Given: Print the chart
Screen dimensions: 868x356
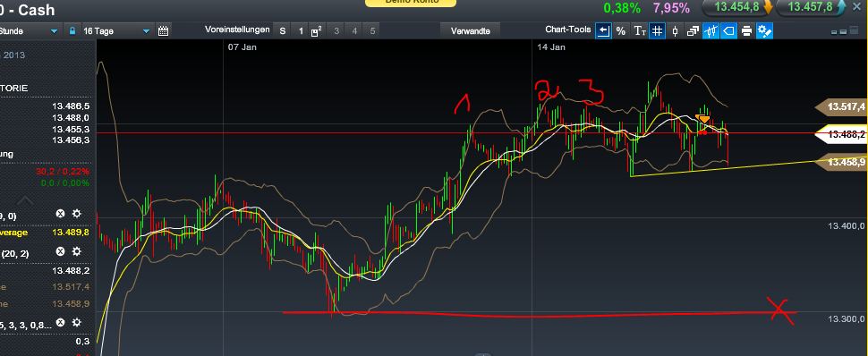Looking at the screenshot, I should [x=746, y=31].
